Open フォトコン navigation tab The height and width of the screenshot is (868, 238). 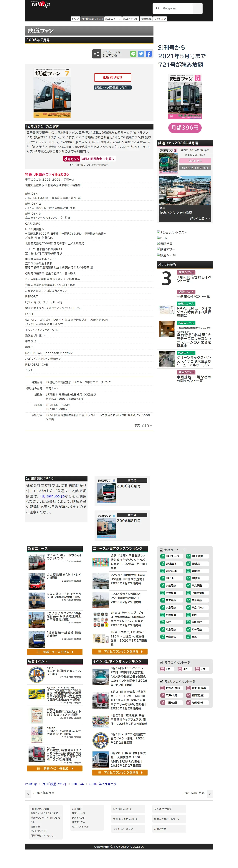point(160,19)
